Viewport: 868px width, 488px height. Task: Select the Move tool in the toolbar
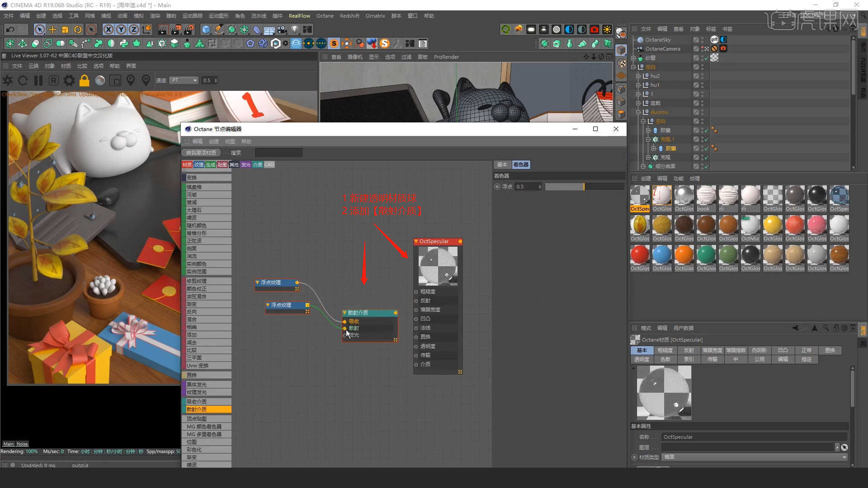click(x=52, y=30)
